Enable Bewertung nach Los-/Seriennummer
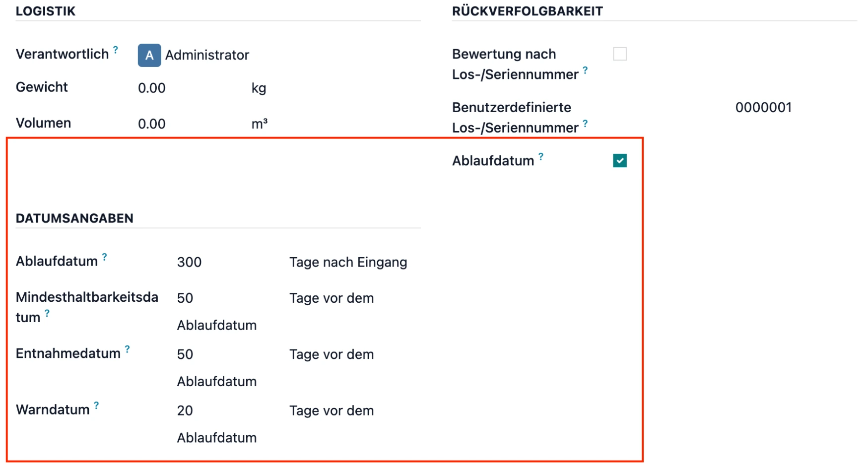Viewport: 868px width, 473px height. (x=620, y=54)
